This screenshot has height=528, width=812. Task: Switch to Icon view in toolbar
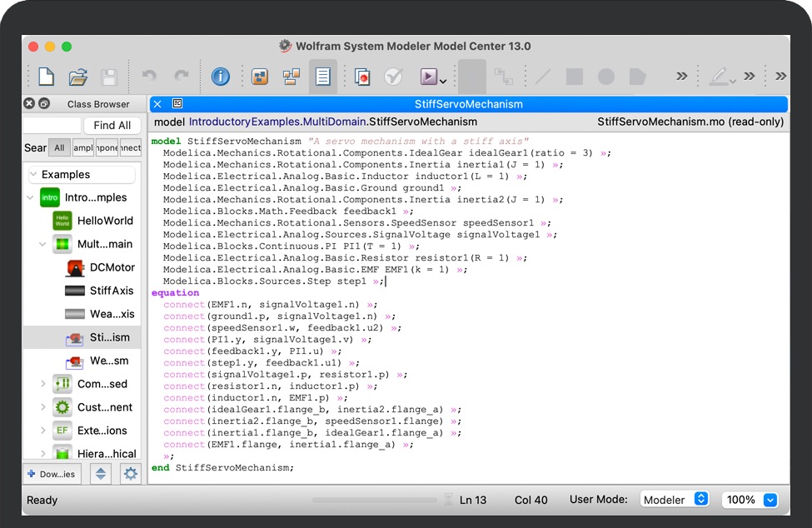click(x=260, y=77)
